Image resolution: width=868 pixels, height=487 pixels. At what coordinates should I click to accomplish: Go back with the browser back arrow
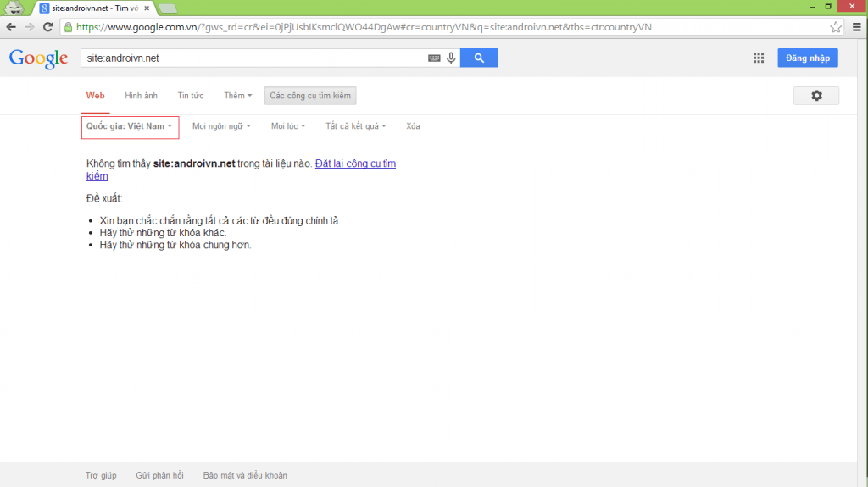coord(11,27)
